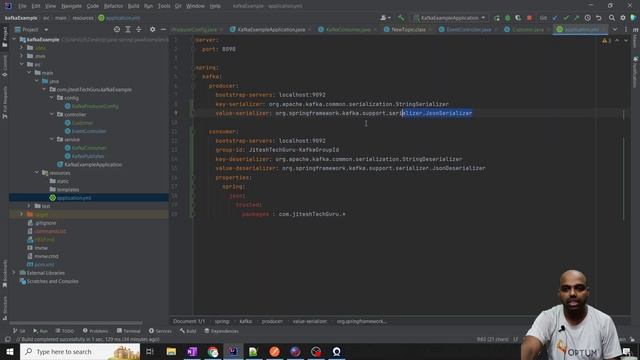Select KafkaExampleApplication class in tree
640x360 pixels.
pyautogui.click(x=93, y=164)
